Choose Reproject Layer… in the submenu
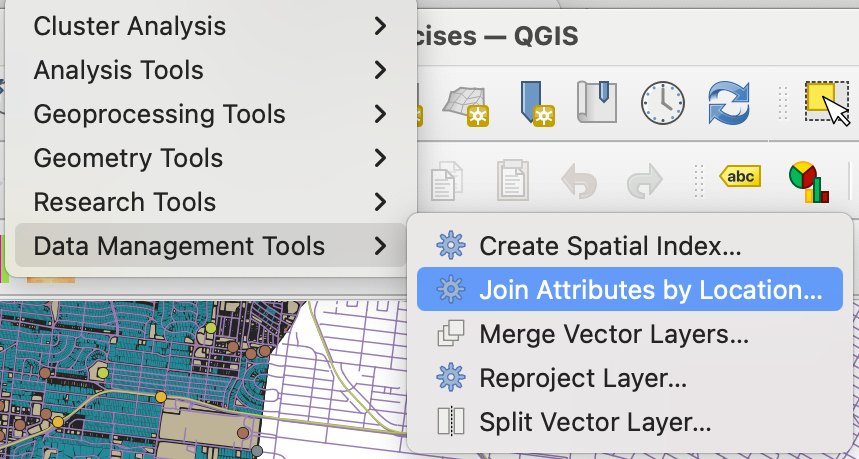 582,378
